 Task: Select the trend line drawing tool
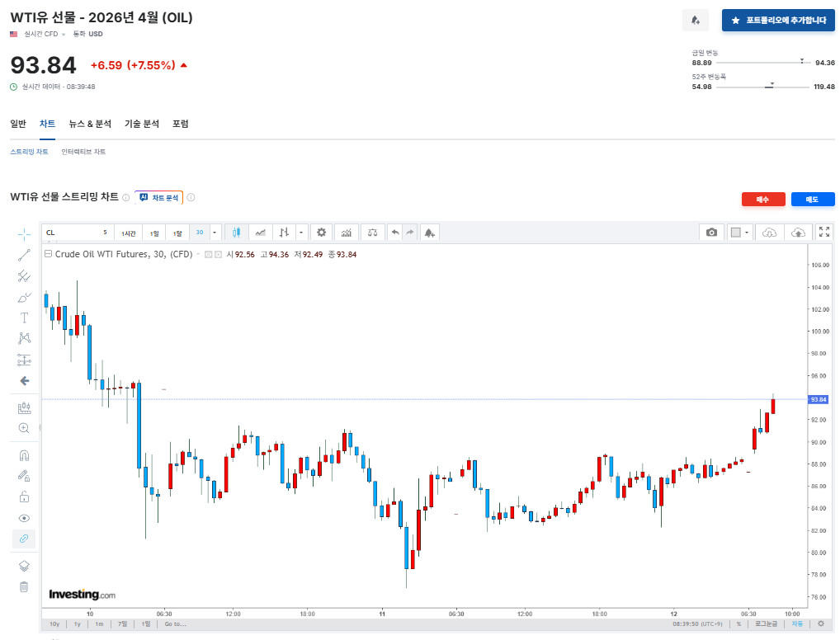24,255
